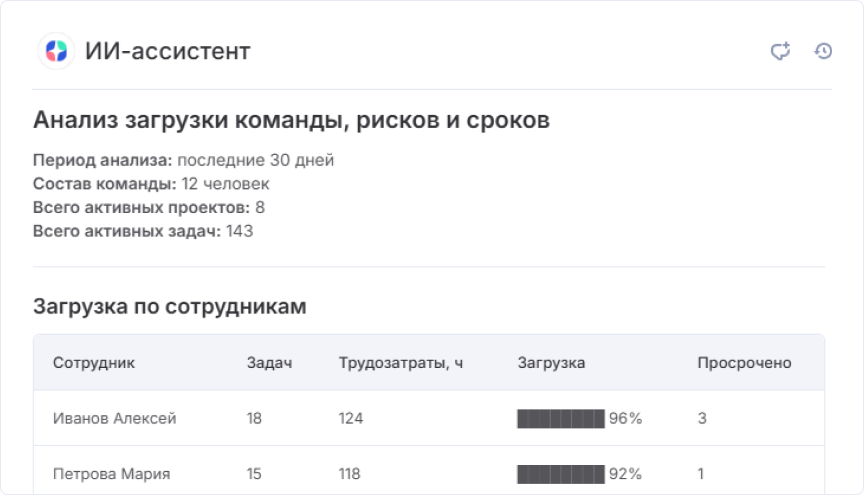This screenshot has height=495, width=864.
Task: Click the Загрузка по сотрудникам heading
Action: tap(170, 306)
